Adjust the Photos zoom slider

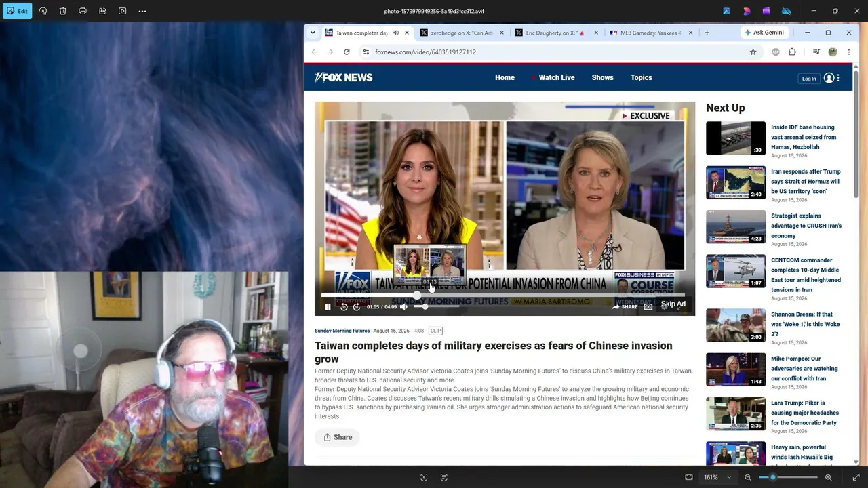click(x=788, y=477)
